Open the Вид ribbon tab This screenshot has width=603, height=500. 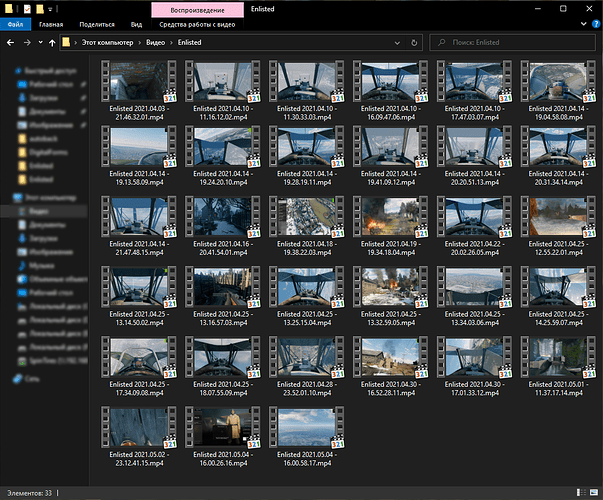pos(136,25)
